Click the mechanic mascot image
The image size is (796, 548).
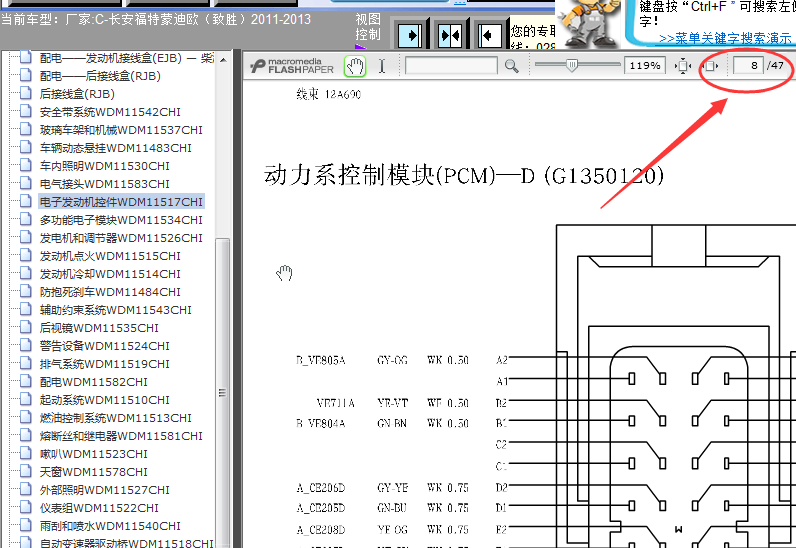(589, 23)
